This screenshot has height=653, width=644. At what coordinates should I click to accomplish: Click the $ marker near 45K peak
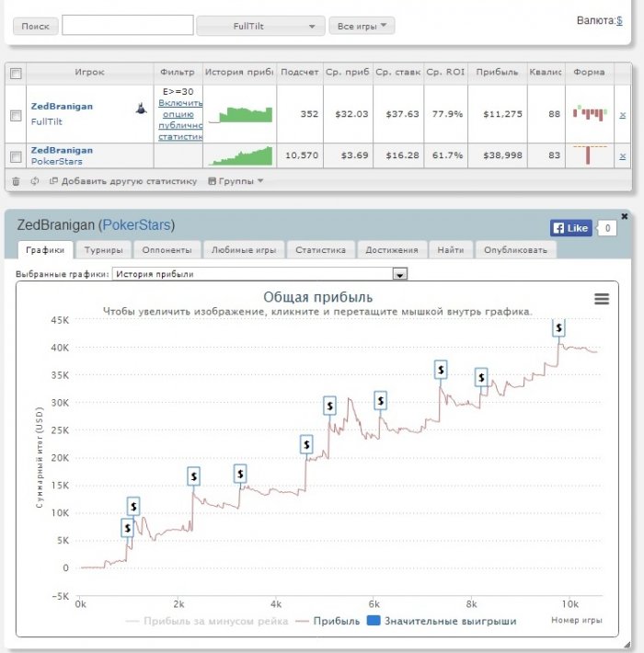(x=558, y=328)
